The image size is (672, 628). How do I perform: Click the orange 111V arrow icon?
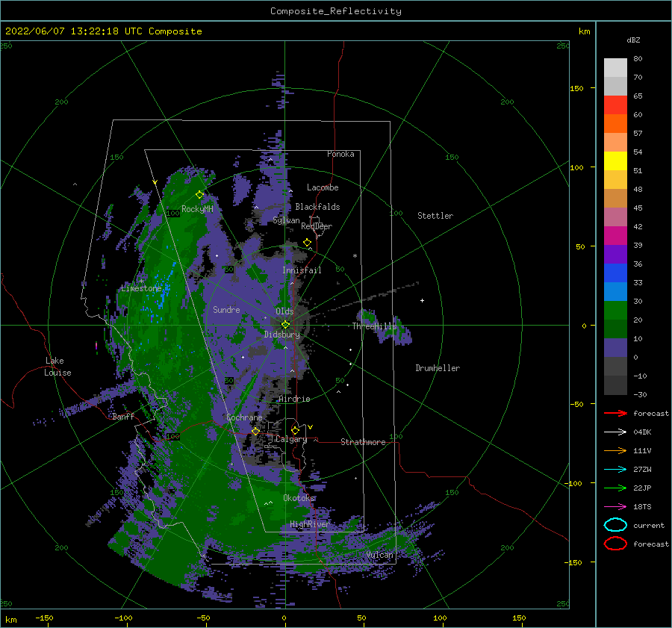click(x=615, y=450)
